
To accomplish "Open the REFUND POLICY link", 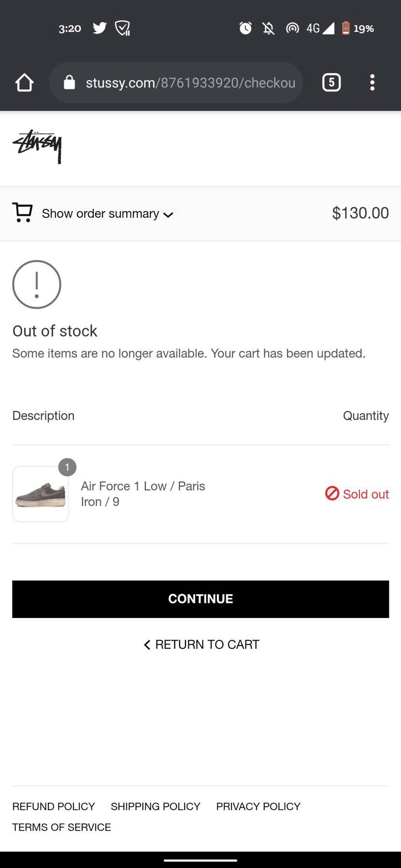I will [54, 806].
